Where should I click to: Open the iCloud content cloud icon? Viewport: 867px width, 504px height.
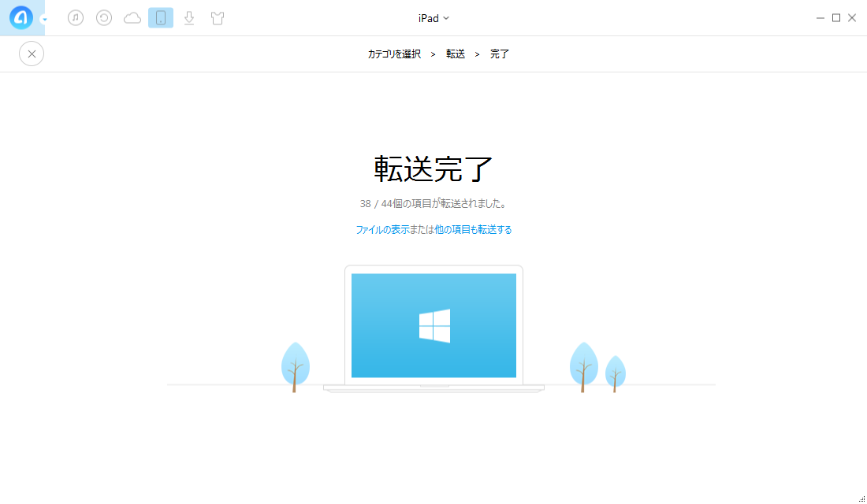pyautogui.click(x=132, y=18)
